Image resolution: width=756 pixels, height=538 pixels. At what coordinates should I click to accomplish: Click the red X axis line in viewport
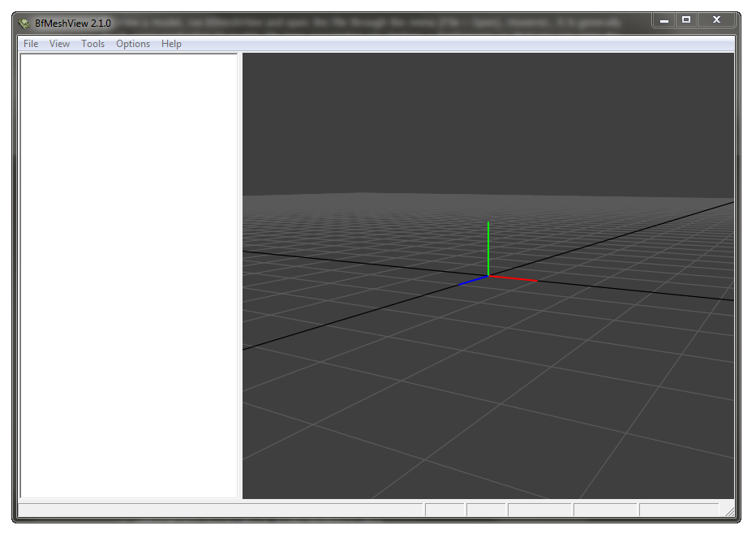513,278
